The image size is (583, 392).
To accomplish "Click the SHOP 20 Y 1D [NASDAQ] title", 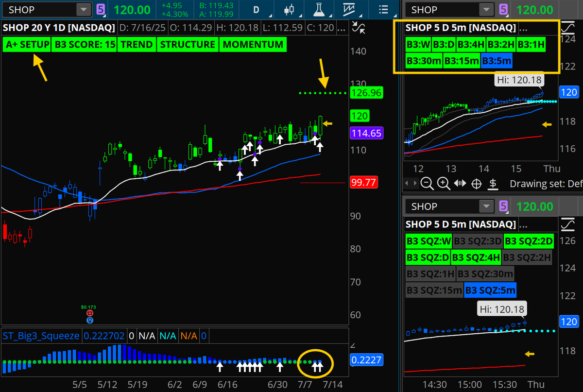I will click(59, 28).
